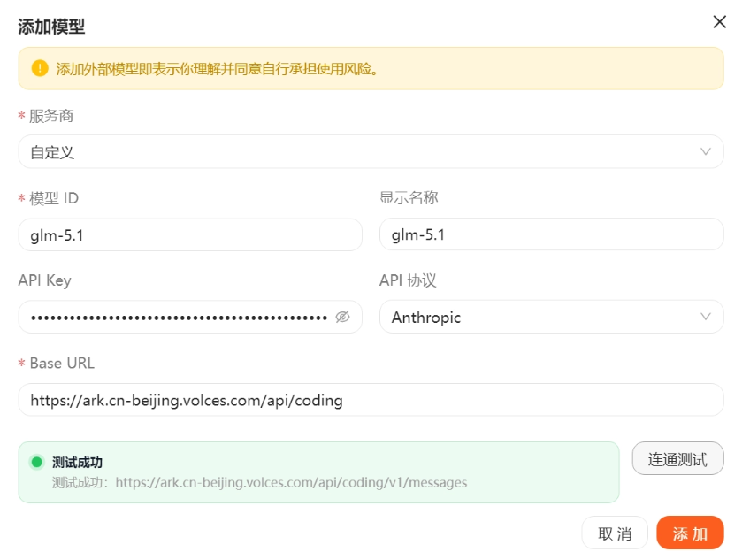Click the 模型 ID input field
This screenshot has width=750, height=560.
[189, 235]
